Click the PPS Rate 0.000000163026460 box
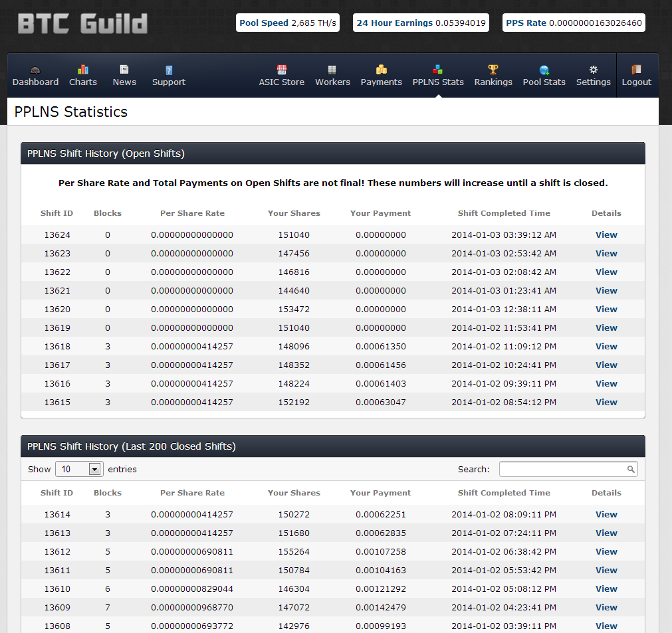This screenshot has height=633, width=672. [574, 23]
